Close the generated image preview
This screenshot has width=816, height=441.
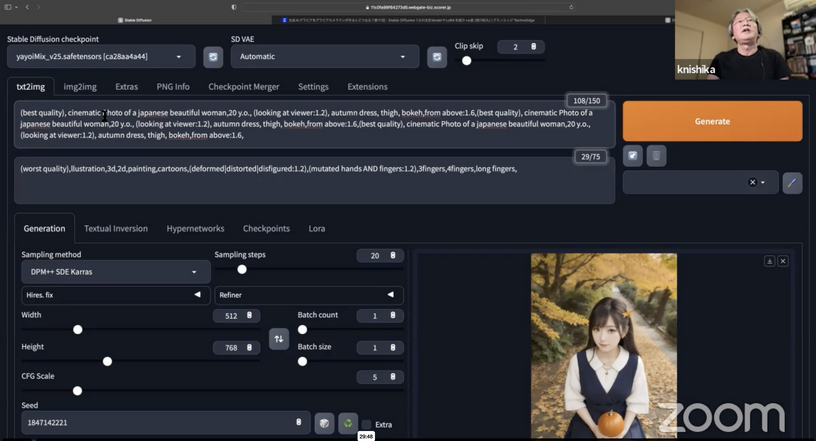coord(783,261)
